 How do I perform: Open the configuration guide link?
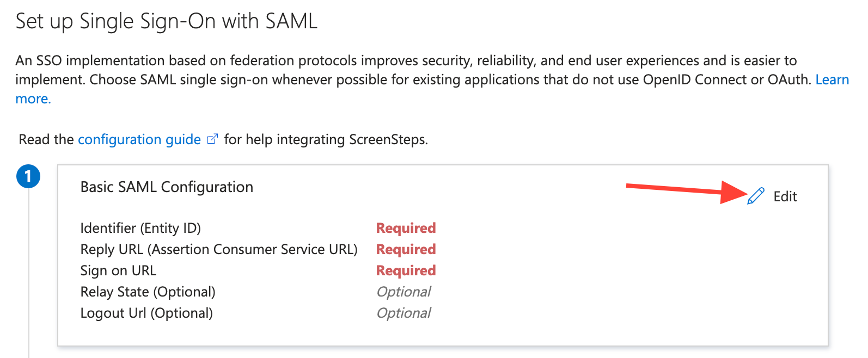tap(139, 140)
